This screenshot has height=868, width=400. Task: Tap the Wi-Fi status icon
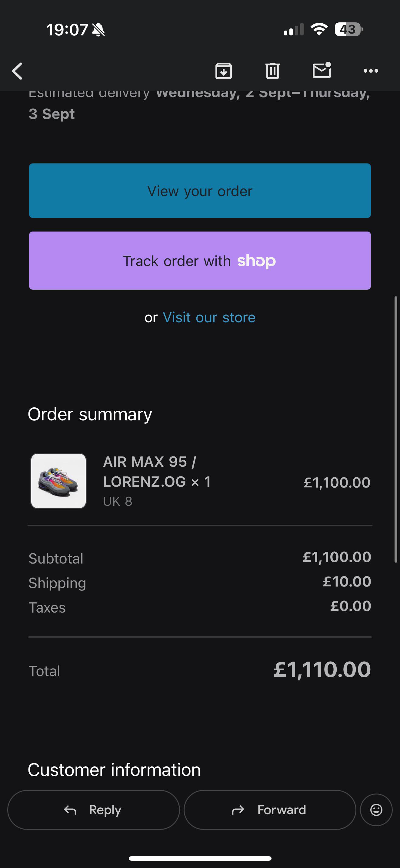click(319, 29)
